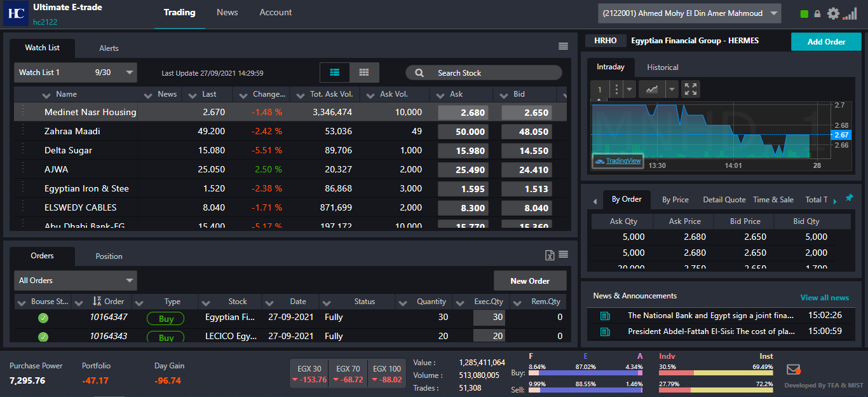Click drag handle of Delta Sugar row
868x397 pixels.
(x=23, y=150)
